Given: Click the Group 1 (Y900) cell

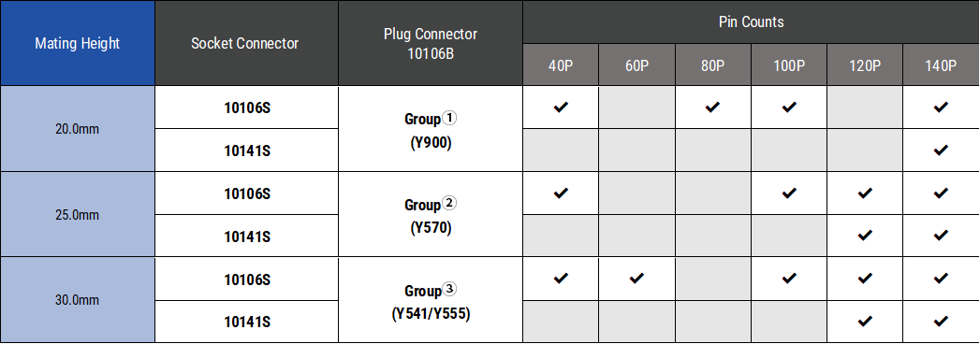Looking at the screenshot, I should click(430, 129).
